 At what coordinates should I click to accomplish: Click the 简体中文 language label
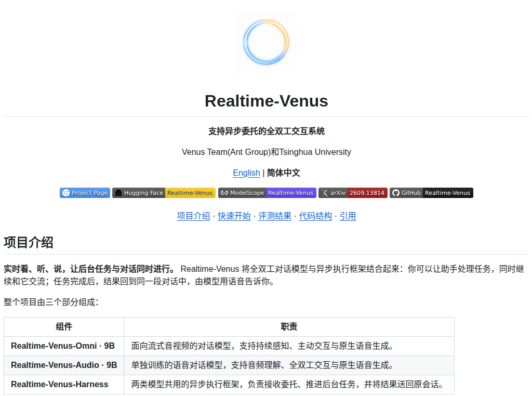pyautogui.click(x=284, y=173)
